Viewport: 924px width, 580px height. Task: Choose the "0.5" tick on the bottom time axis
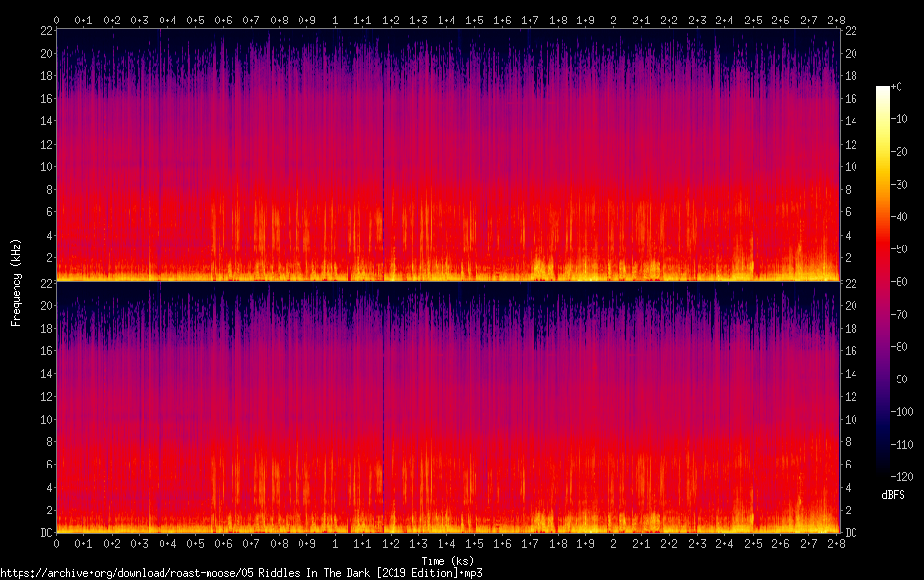(196, 545)
